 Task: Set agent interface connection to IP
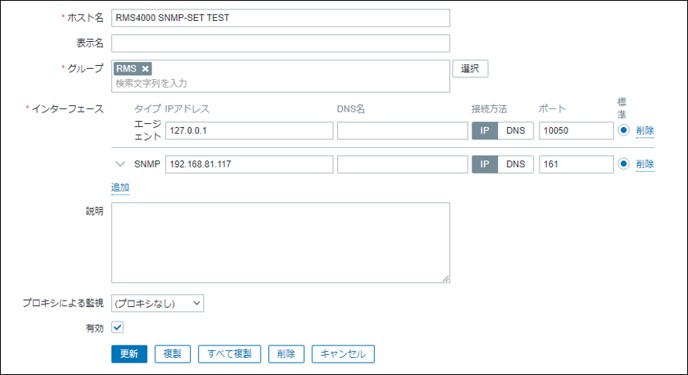[484, 131]
